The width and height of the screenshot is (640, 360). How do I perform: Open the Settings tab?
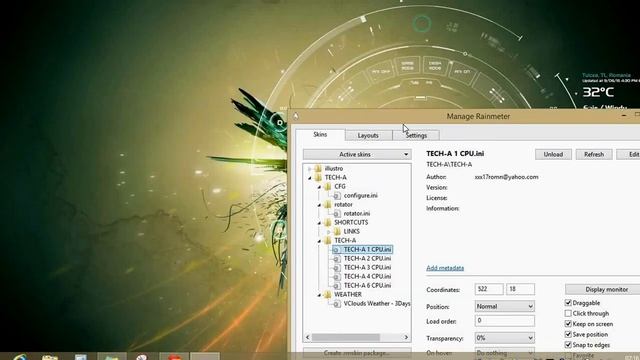pos(416,136)
